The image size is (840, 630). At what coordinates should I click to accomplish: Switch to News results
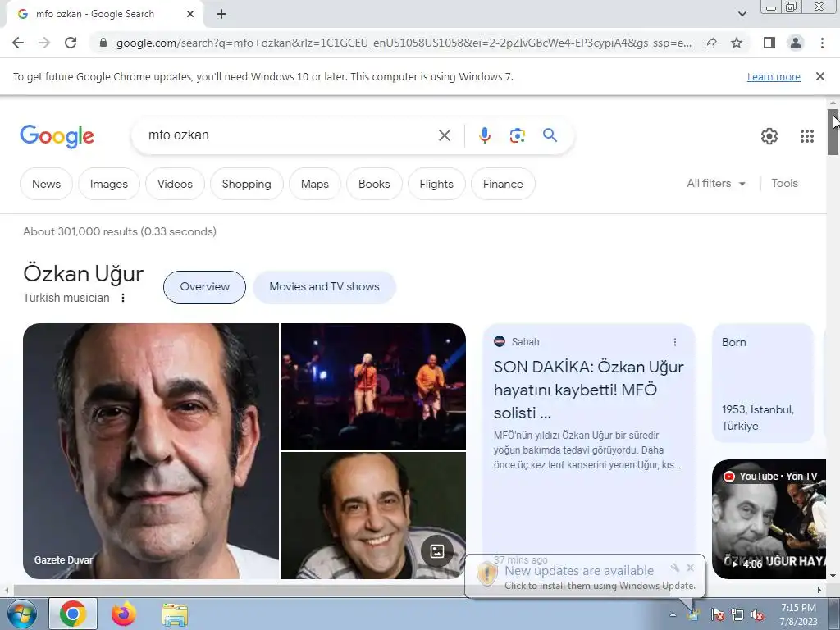(x=46, y=184)
